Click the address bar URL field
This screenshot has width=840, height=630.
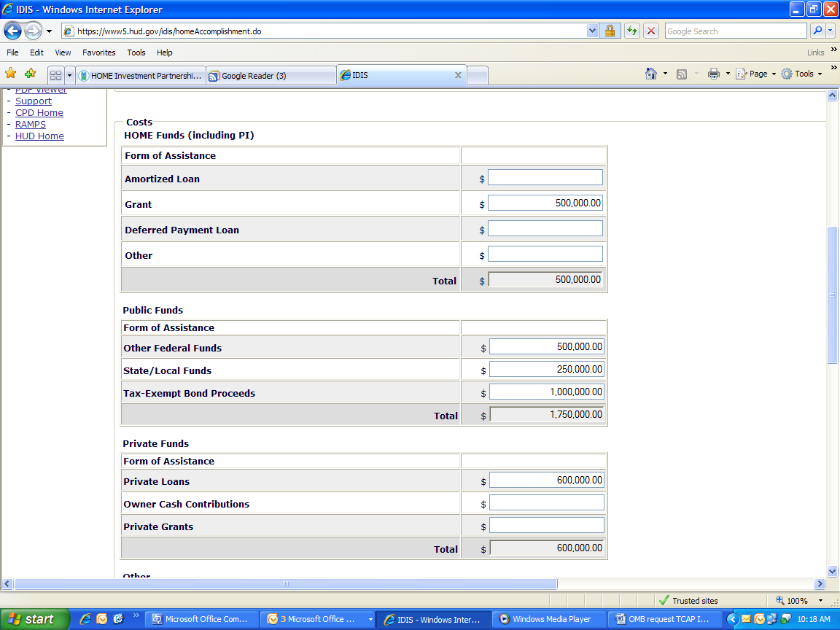324,31
